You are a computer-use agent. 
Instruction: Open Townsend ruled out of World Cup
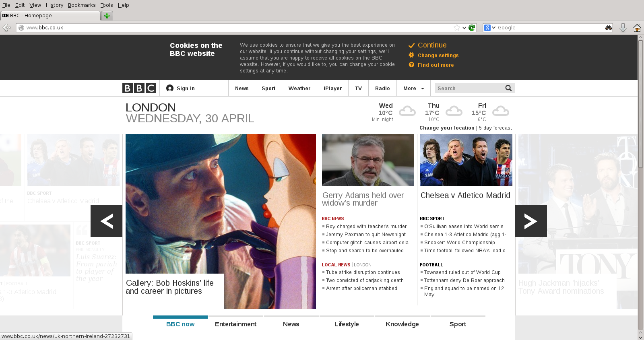[x=462, y=272]
